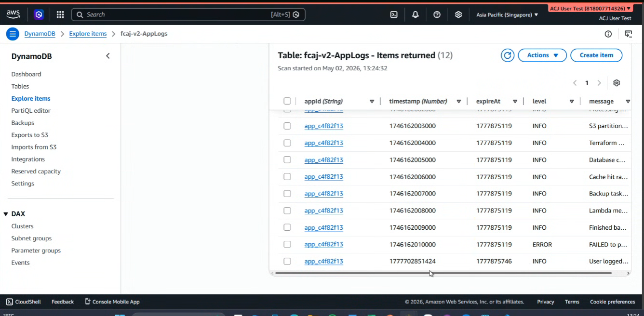
Task: Open table preferences gear icon
Action: 617,83
